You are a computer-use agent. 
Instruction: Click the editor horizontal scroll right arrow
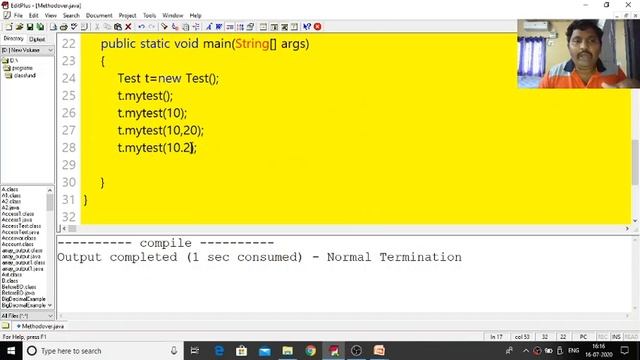[x=627, y=229]
